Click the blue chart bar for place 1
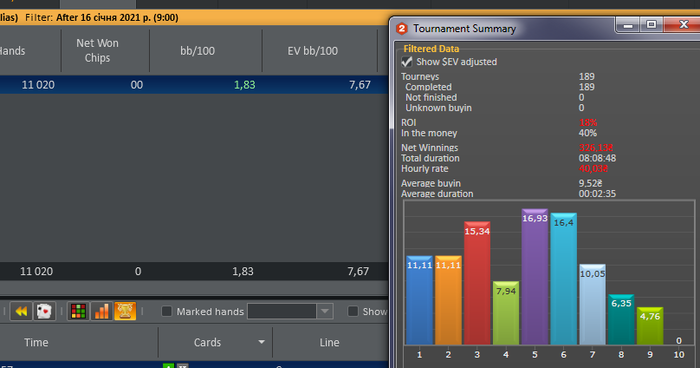Screen dimensions: 700x368 [x=420, y=300]
